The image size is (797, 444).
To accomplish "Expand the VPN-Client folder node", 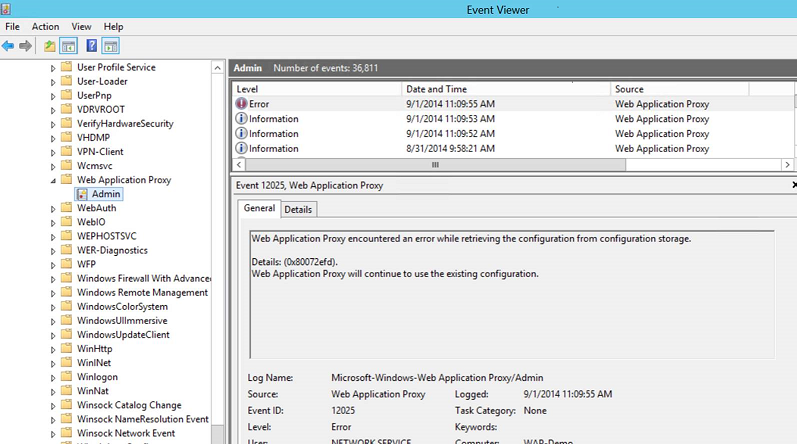I will pyautogui.click(x=53, y=152).
